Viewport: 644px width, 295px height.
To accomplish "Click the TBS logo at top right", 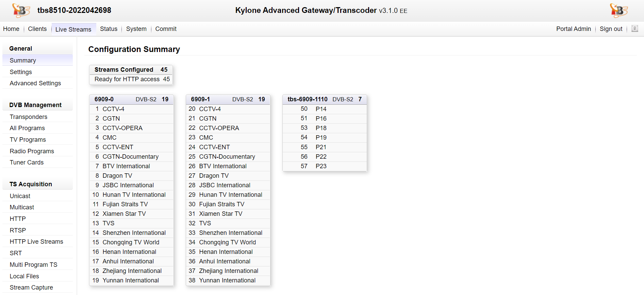I will [x=618, y=11].
